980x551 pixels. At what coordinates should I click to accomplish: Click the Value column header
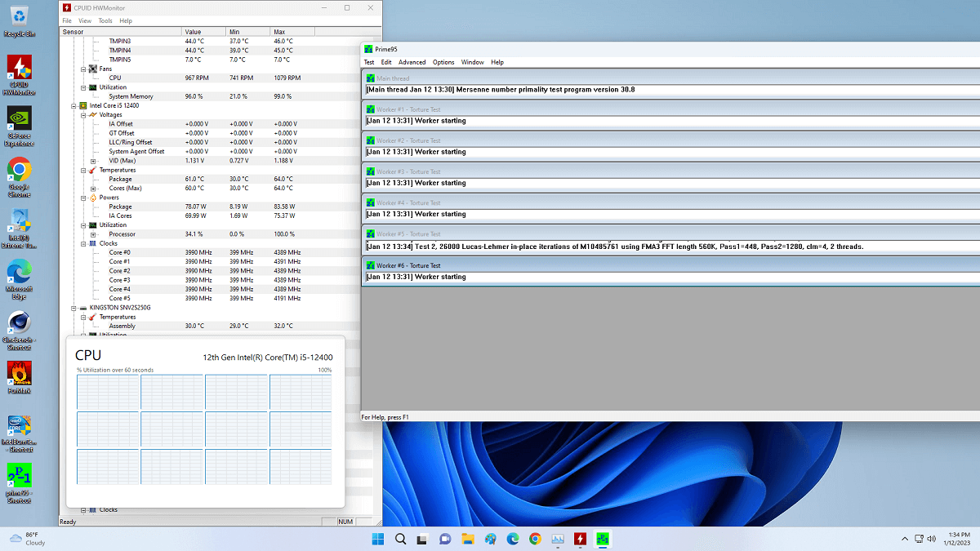click(x=203, y=32)
